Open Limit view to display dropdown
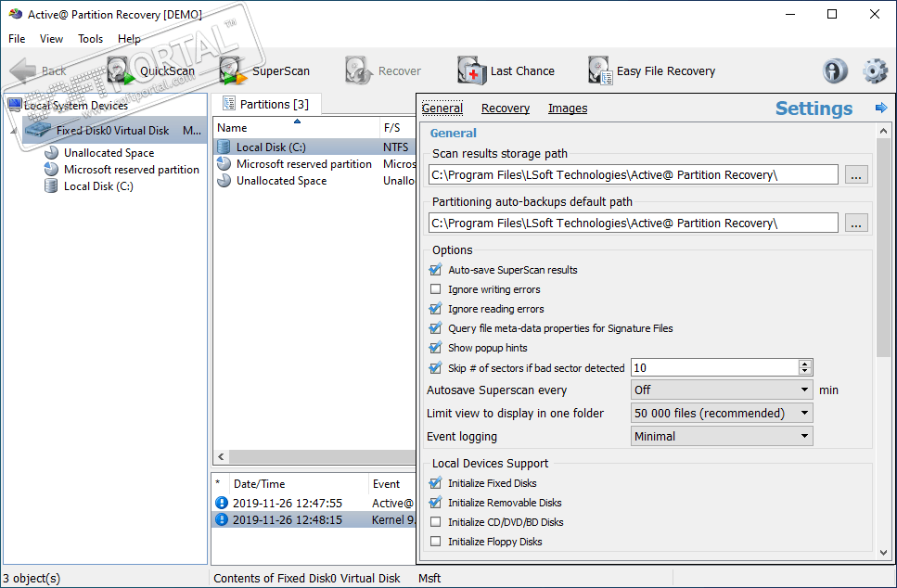 pyautogui.click(x=722, y=413)
